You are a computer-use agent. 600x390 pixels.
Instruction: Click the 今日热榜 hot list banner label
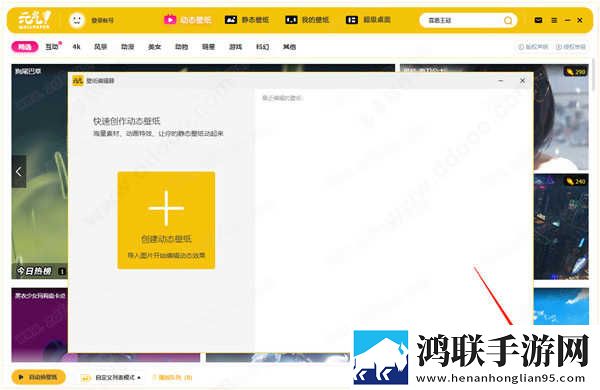34,271
